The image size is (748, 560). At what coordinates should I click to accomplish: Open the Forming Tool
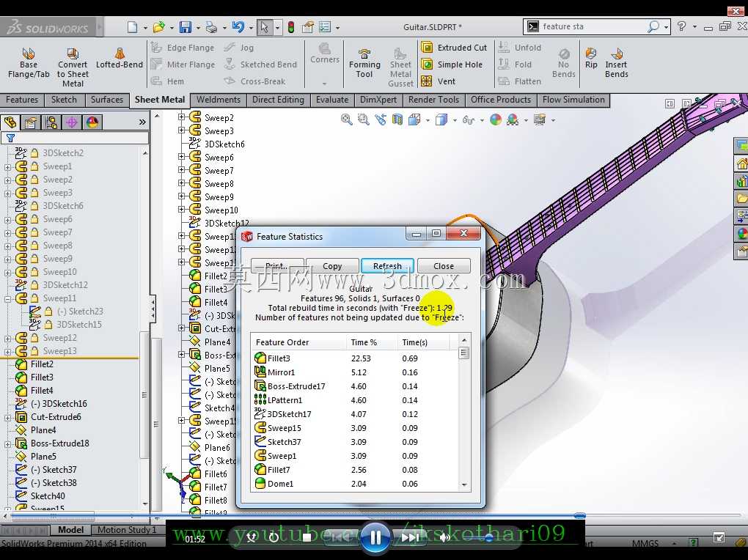coord(364,63)
